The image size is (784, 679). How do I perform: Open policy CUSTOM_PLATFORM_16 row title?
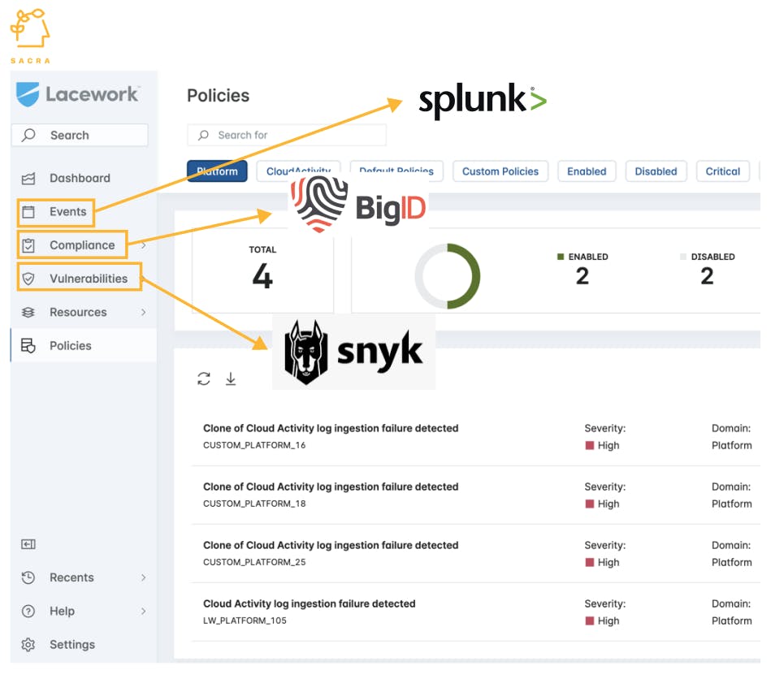coord(331,429)
